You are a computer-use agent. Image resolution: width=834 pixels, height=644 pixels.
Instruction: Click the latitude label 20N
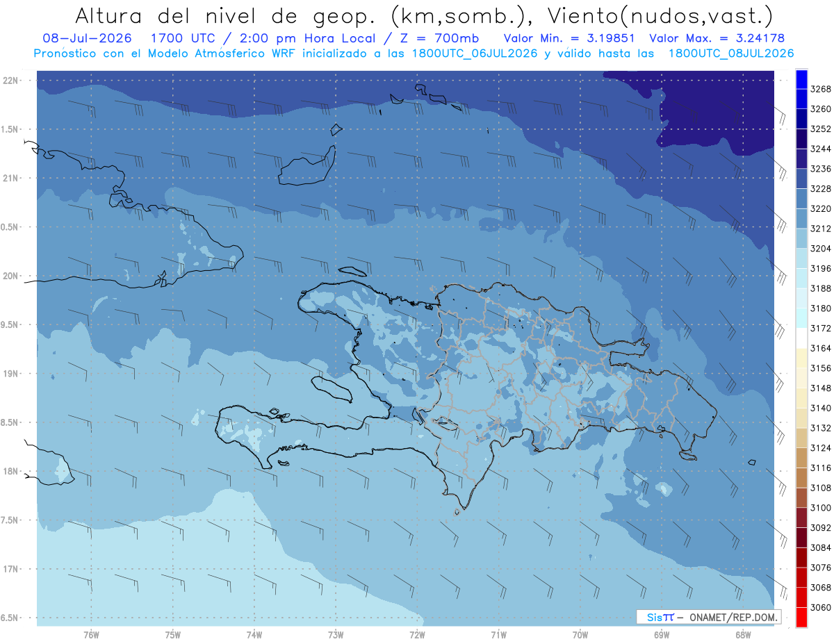coord(11,276)
